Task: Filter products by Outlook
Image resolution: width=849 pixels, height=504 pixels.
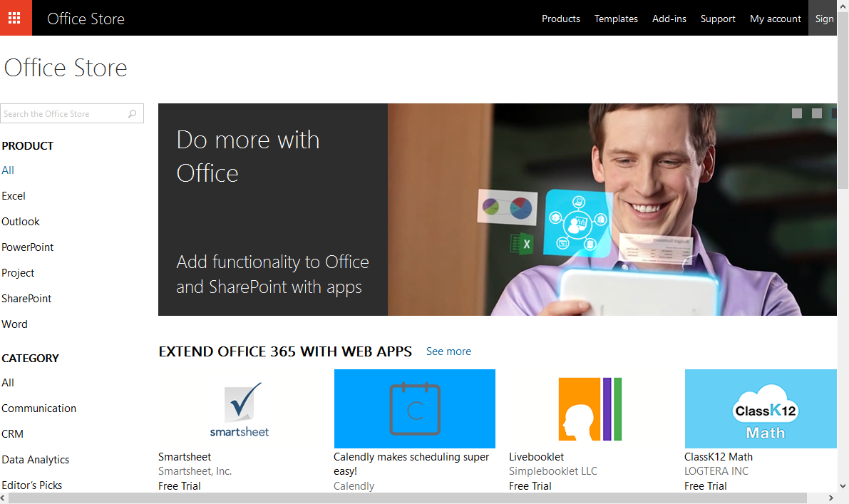Action: click(21, 222)
